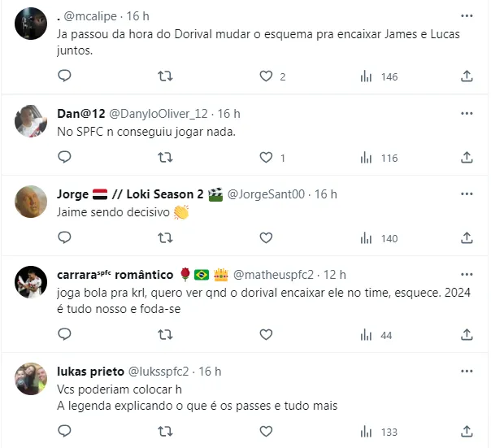
Task: Open more menu on Dan@12's tweet
Action: [x=467, y=114]
